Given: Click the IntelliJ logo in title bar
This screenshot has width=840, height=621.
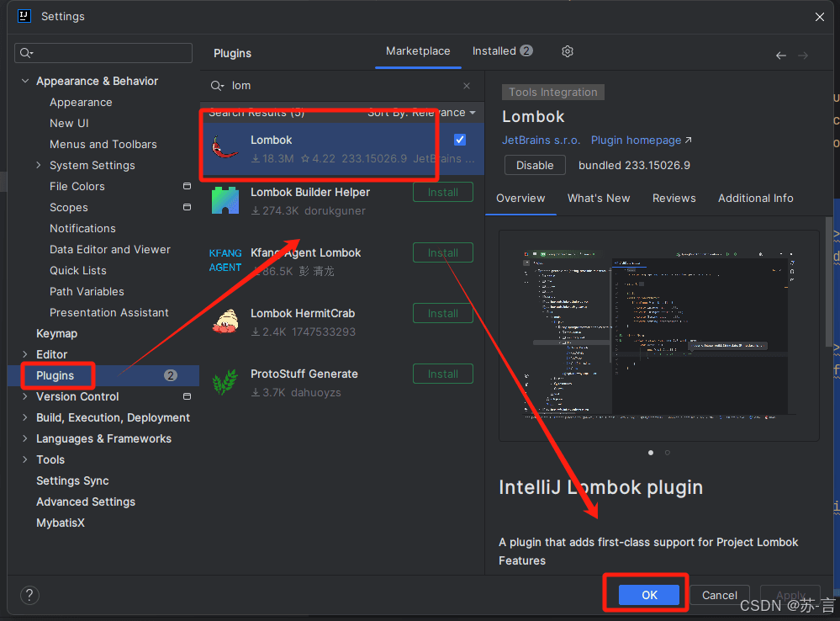Looking at the screenshot, I should [24, 16].
